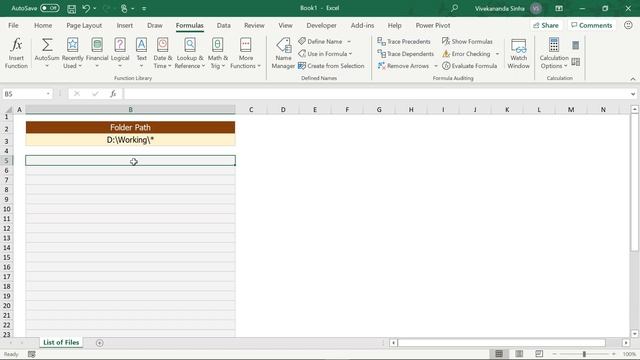Open the File tab
Viewport: 640px width, 360px height.
point(13,25)
